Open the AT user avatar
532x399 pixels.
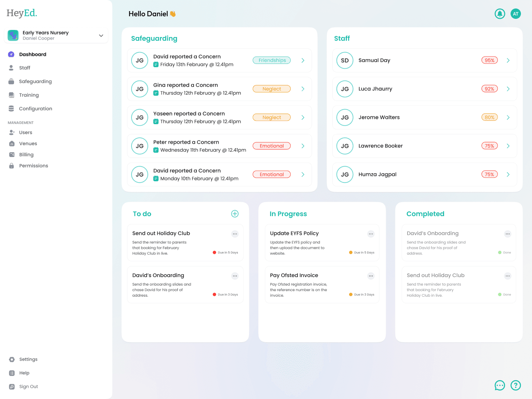tap(515, 14)
